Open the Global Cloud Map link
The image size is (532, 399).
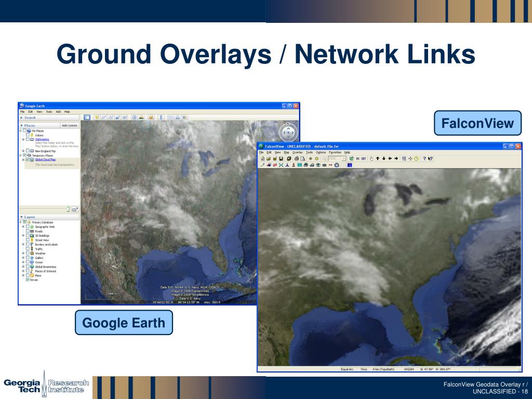point(46,159)
